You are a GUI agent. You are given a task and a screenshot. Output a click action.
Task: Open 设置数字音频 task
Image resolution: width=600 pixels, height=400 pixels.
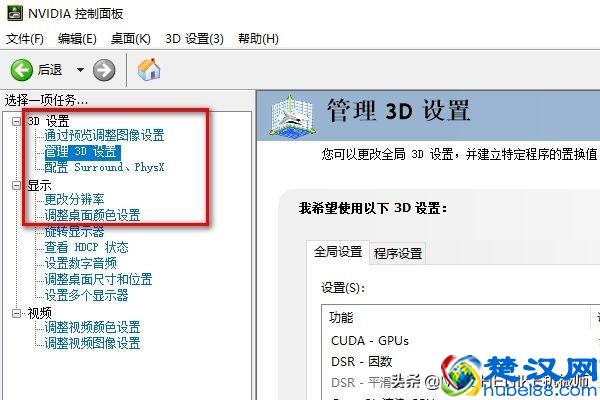80,263
